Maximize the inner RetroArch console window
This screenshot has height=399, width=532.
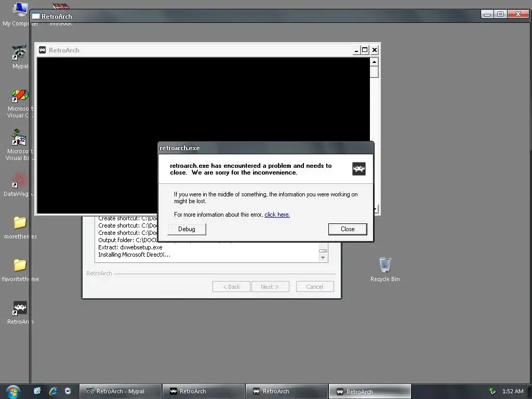point(365,50)
